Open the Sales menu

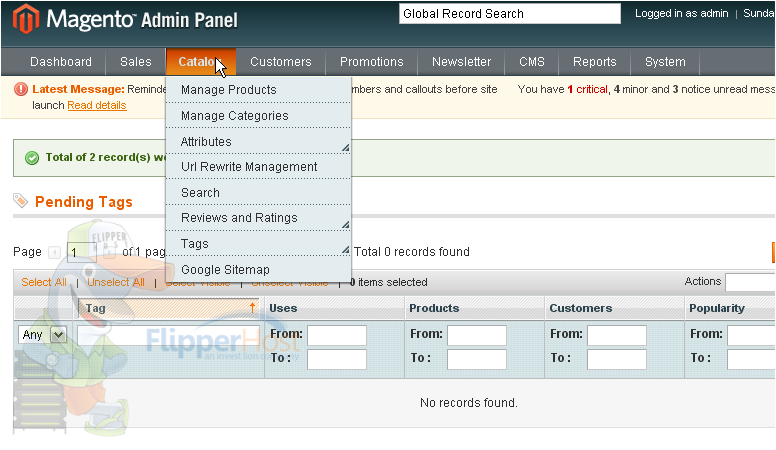pyautogui.click(x=136, y=62)
